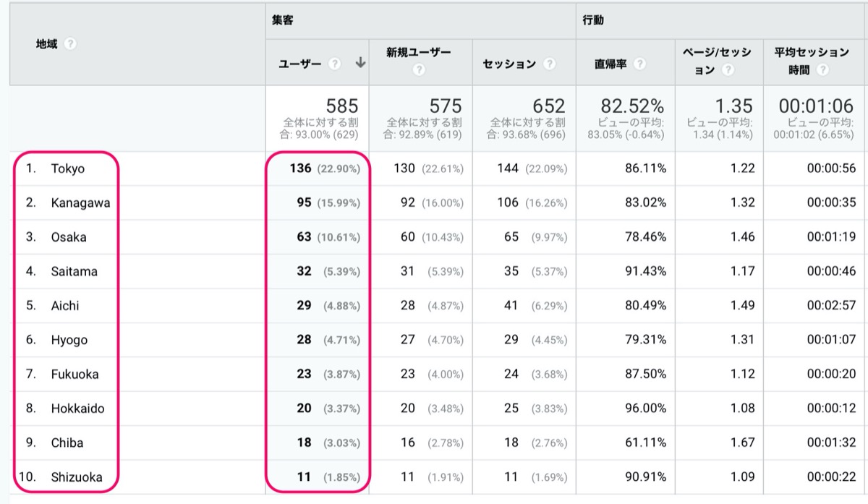The height and width of the screenshot is (504, 868).
Task: Click the help icon for 平均セッション時間
Action: [821, 70]
